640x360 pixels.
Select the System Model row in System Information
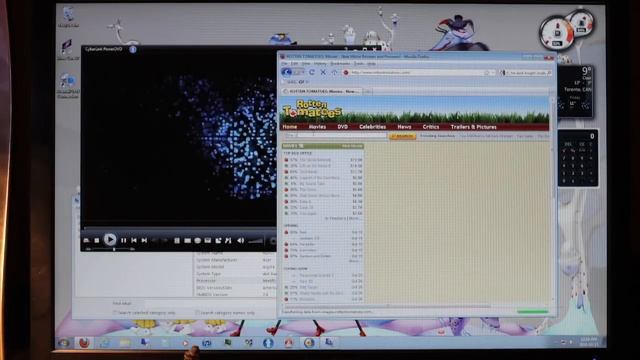click(x=236, y=267)
